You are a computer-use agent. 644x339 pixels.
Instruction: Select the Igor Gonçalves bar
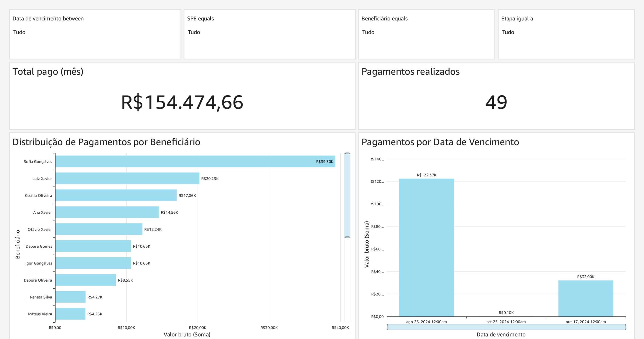(93, 263)
